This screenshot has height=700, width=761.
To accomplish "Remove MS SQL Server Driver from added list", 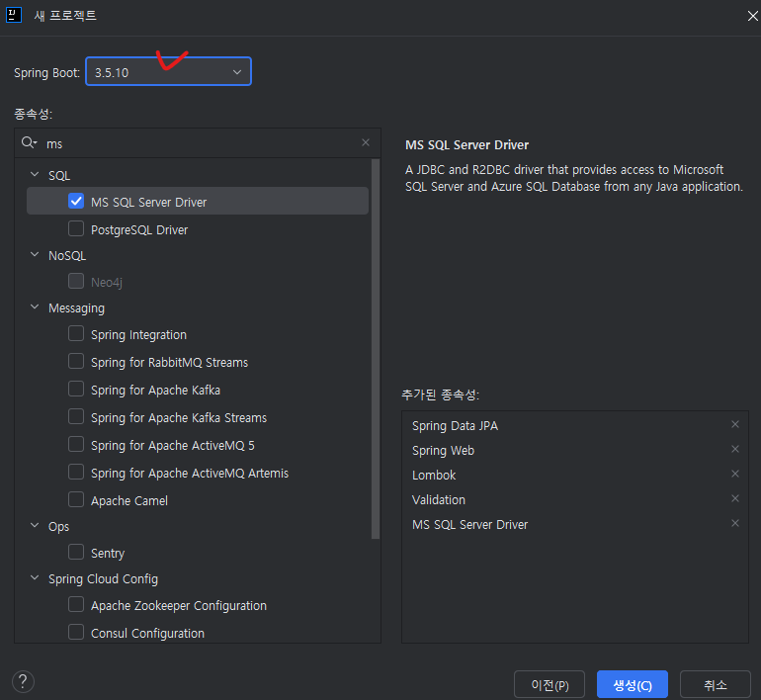I will click(734, 524).
